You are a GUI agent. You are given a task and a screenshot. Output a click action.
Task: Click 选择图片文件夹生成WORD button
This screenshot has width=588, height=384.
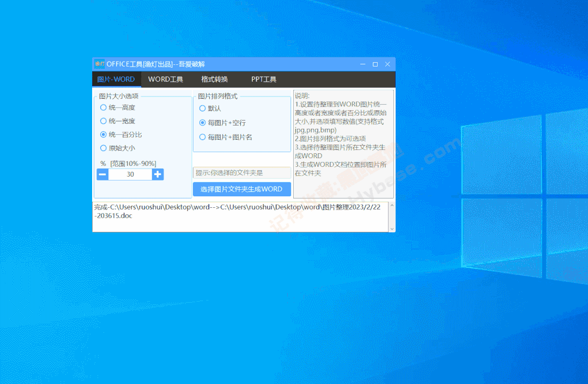pyautogui.click(x=242, y=189)
